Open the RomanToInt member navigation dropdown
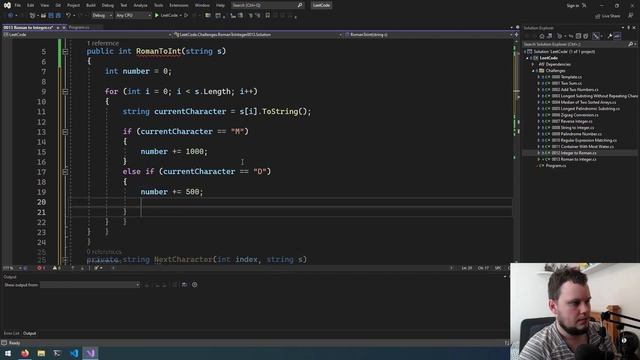 (x=428, y=35)
